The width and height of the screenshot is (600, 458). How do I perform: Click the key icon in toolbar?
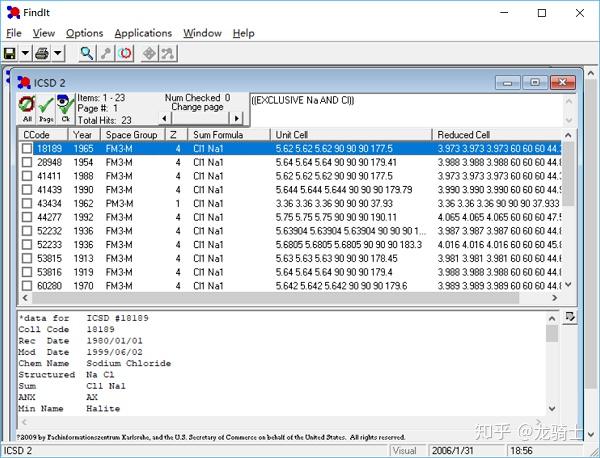point(106,53)
